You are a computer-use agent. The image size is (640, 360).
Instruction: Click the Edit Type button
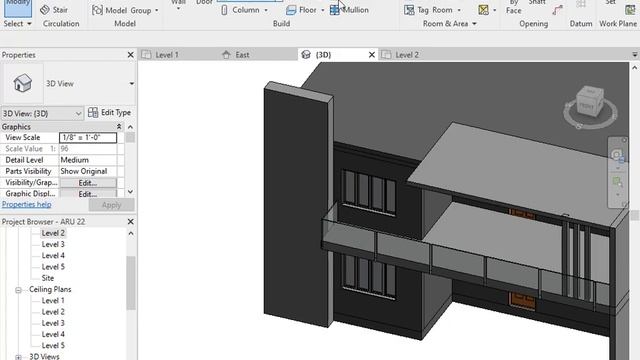tap(109, 113)
